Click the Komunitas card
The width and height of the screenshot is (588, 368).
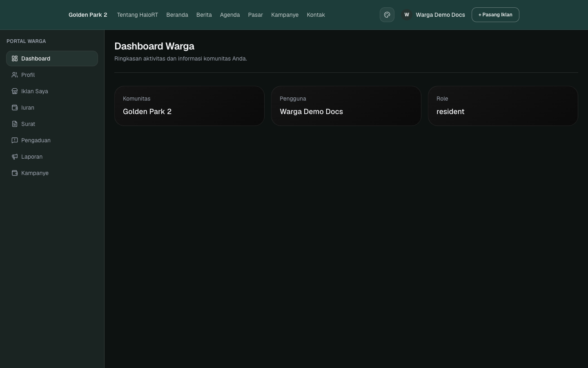[189, 106]
